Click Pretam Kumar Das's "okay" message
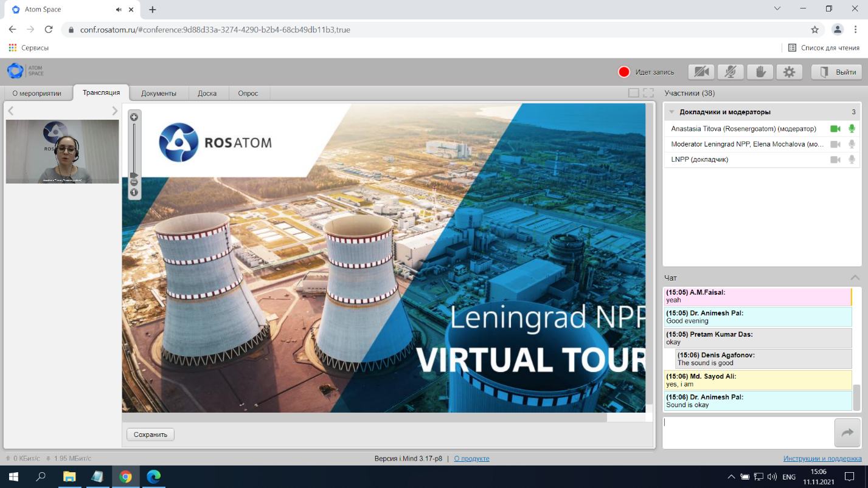The width and height of the screenshot is (868, 488). click(x=758, y=338)
